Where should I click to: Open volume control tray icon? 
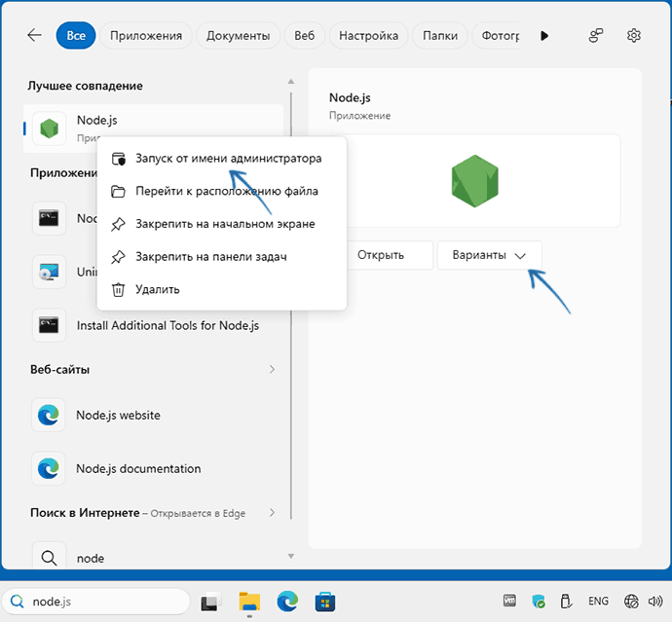pyautogui.click(x=655, y=602)
